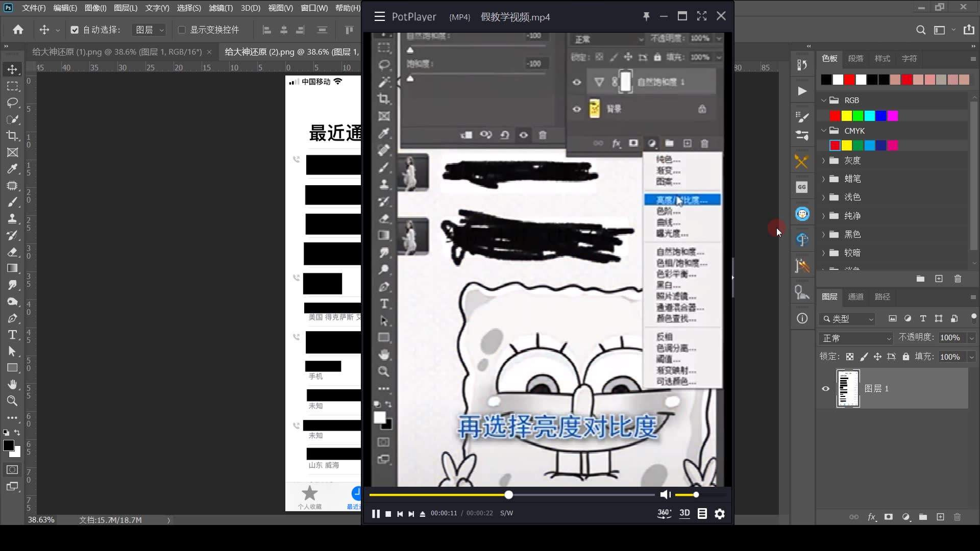Open the blend mode dropdown
The image size is (980, 551).
coord(856,338)
